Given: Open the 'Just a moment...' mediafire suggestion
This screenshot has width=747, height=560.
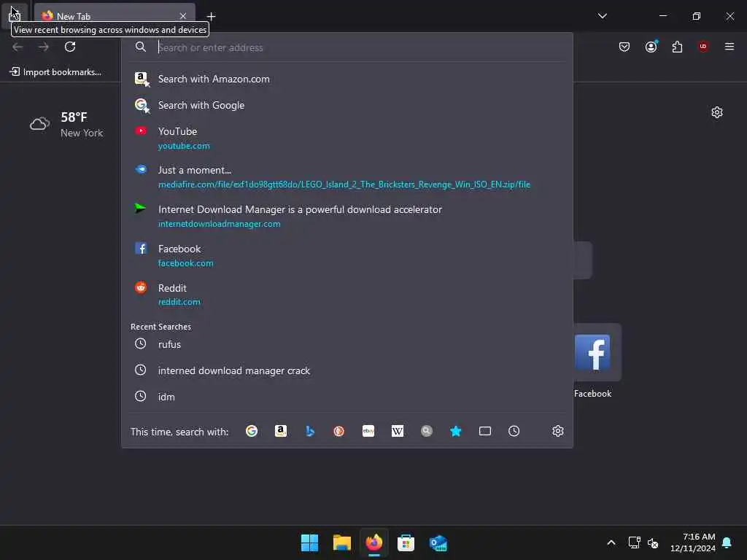Looking at the screenshot, I should (347, 176).
